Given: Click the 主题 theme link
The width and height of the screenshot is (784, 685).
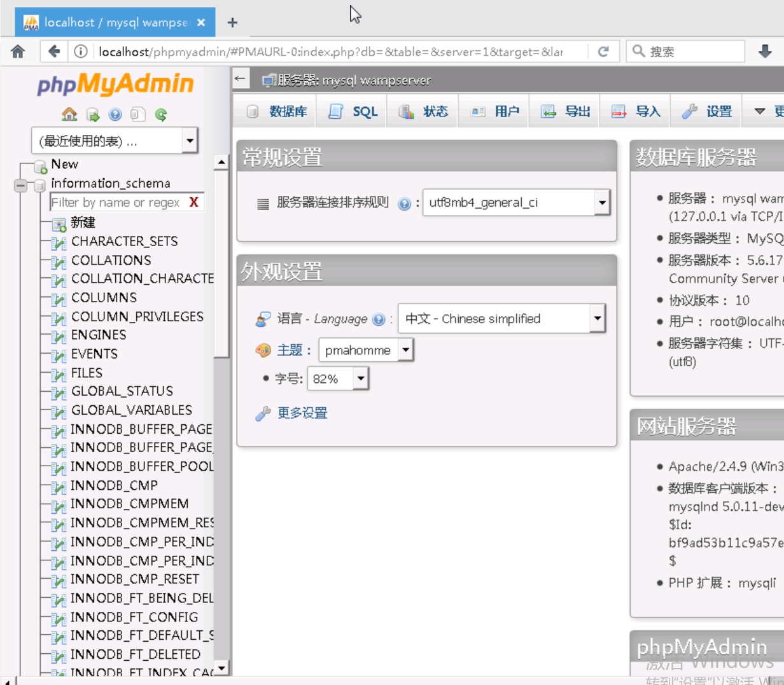Looking at the screenshot, I should (290, 350).
